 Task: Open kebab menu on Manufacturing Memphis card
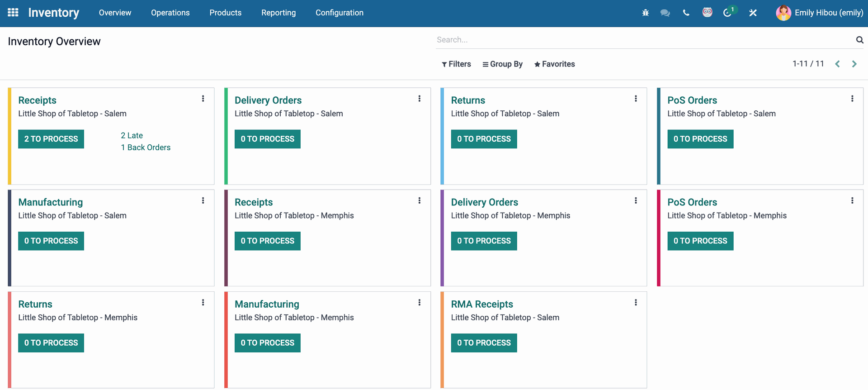click(420, 302)
